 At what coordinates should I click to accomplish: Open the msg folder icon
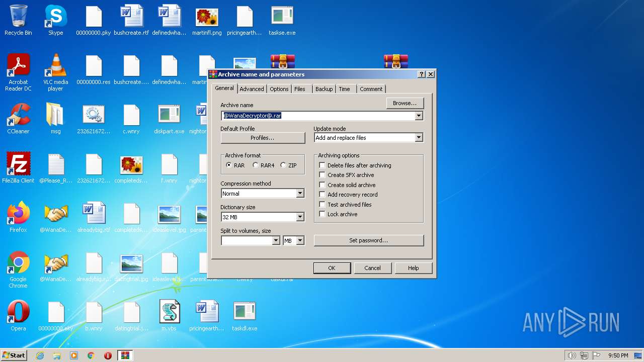pos(55,119)
